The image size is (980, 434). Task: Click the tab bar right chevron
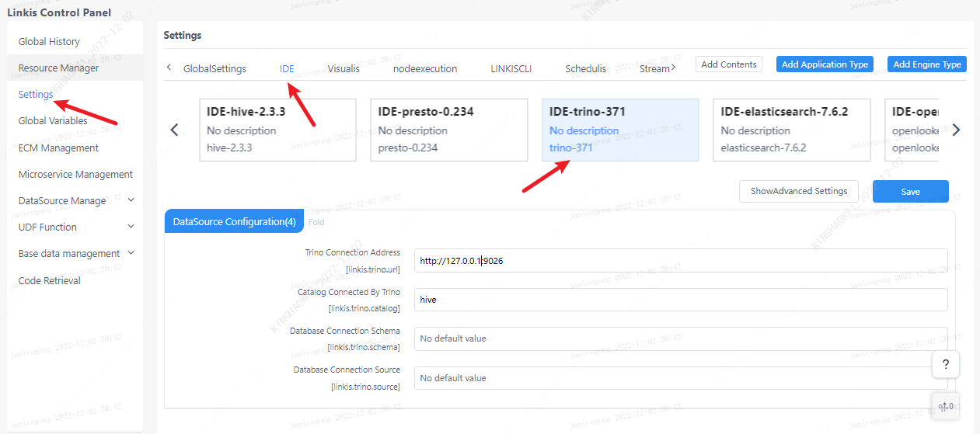[x=673, y=68]
